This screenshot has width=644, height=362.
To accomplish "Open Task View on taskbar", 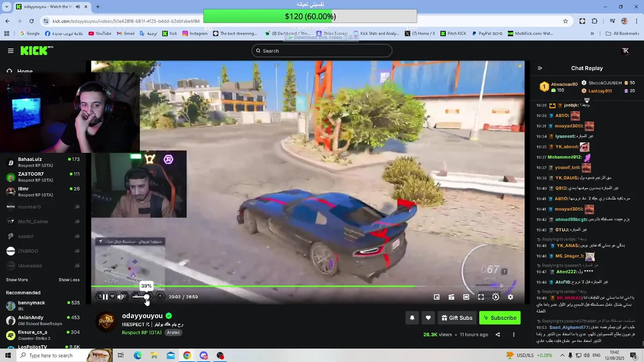I will click(x=121, y=355).
